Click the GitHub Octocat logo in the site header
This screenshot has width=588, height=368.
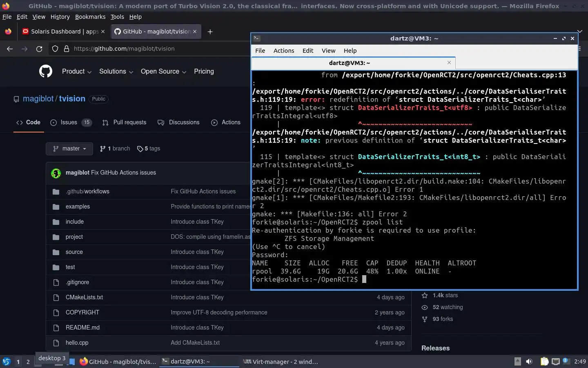[46, 71]
